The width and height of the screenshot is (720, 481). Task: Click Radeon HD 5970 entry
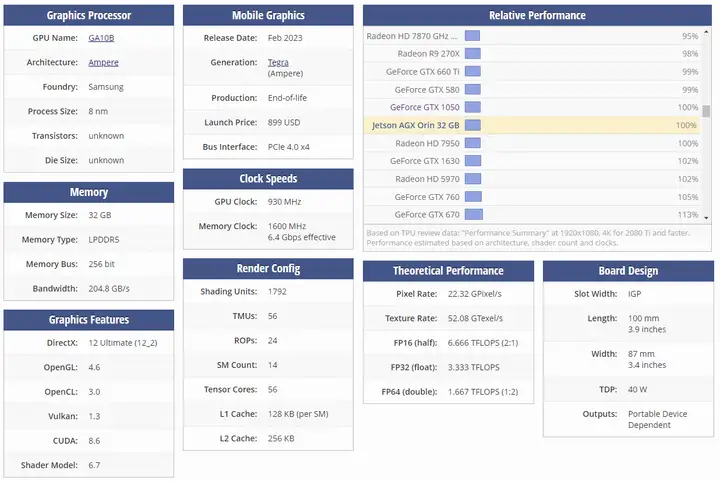tap(427, 179)
